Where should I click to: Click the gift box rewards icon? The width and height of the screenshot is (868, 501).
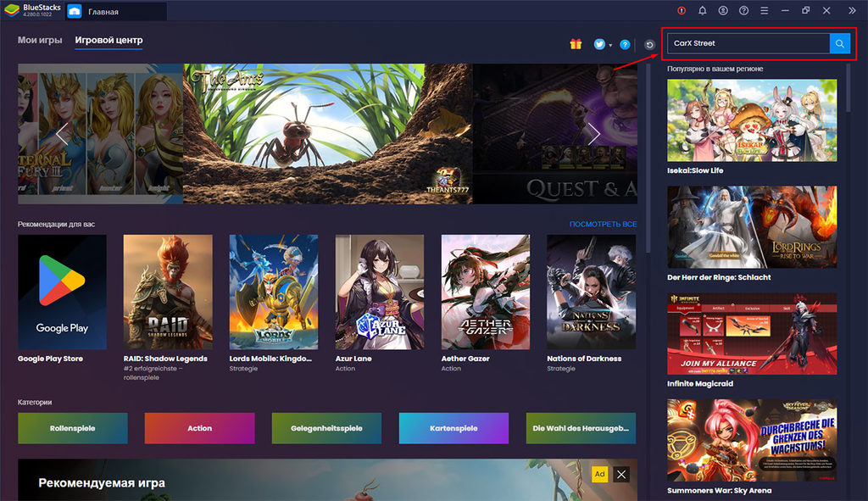click(576, 44)
